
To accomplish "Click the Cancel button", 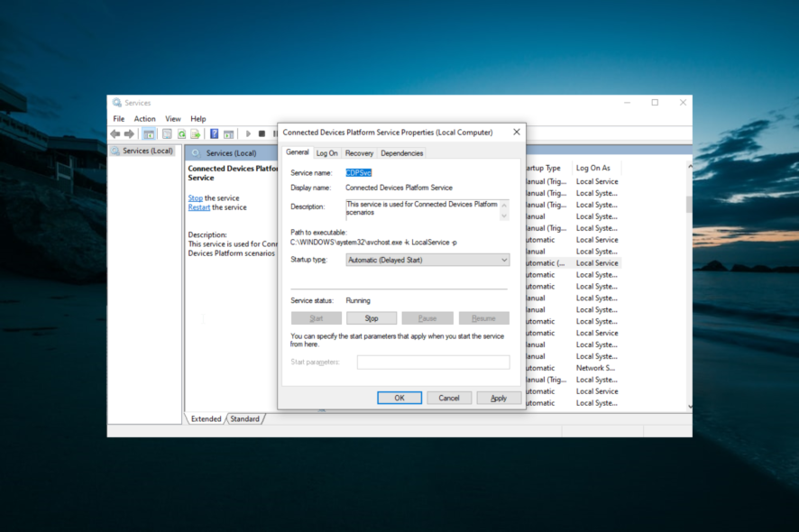I will tap(449, 398).
